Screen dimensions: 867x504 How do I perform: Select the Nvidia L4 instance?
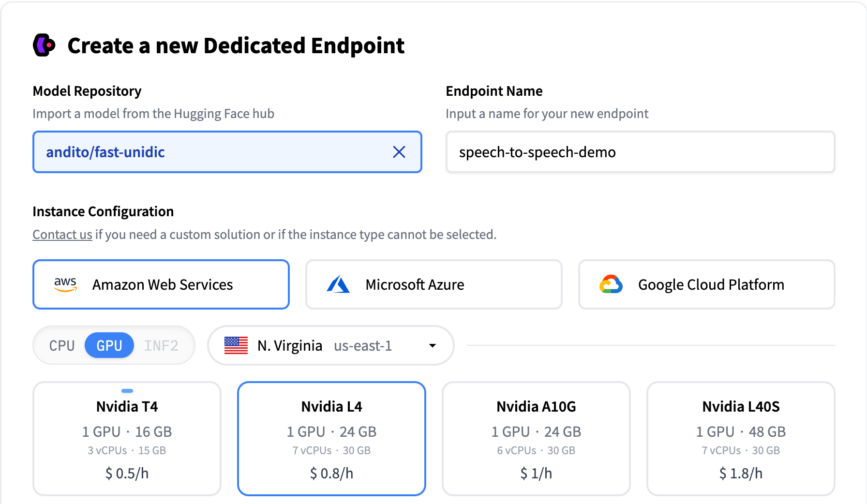331,438
